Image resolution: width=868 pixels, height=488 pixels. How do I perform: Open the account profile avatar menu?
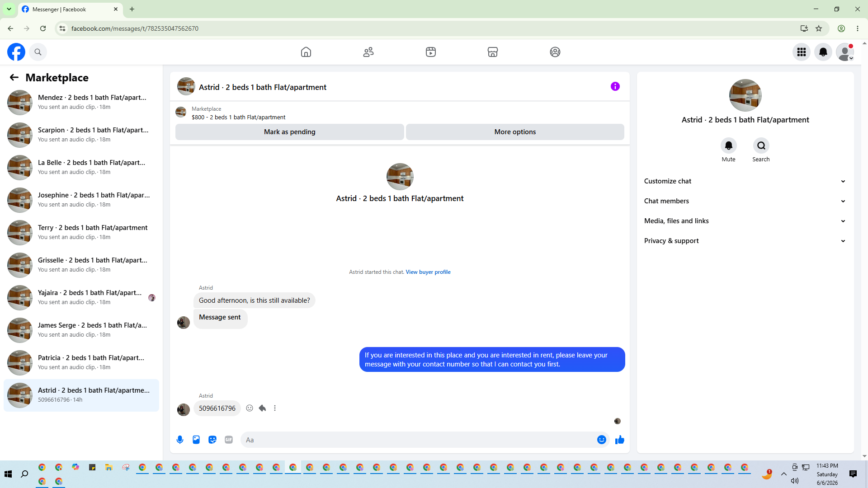(x=845, y=52)
